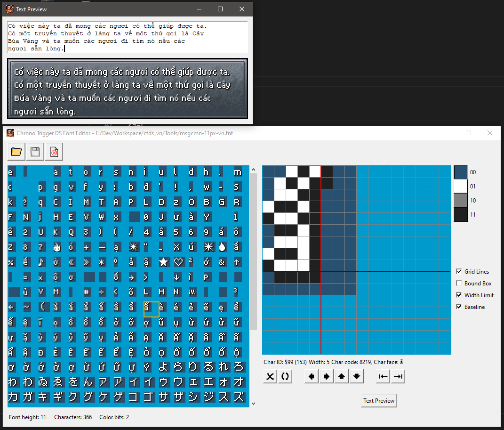Pick color 11 black swatch
504x430 pixels.
[x=461, y=214]
